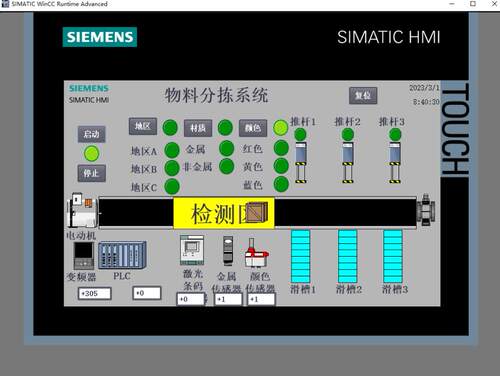Click the 颜色传感器 color sensor icon

point(257,253)
